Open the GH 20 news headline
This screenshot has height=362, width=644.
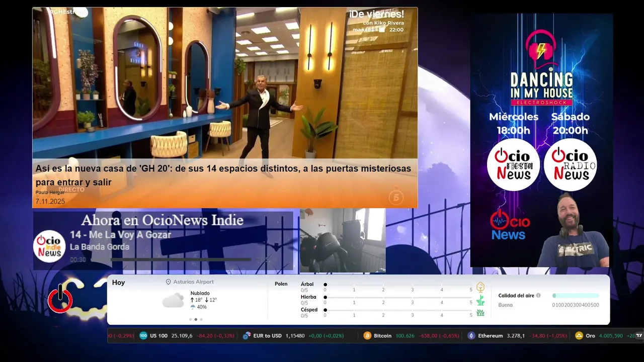(x=223, y=175)
